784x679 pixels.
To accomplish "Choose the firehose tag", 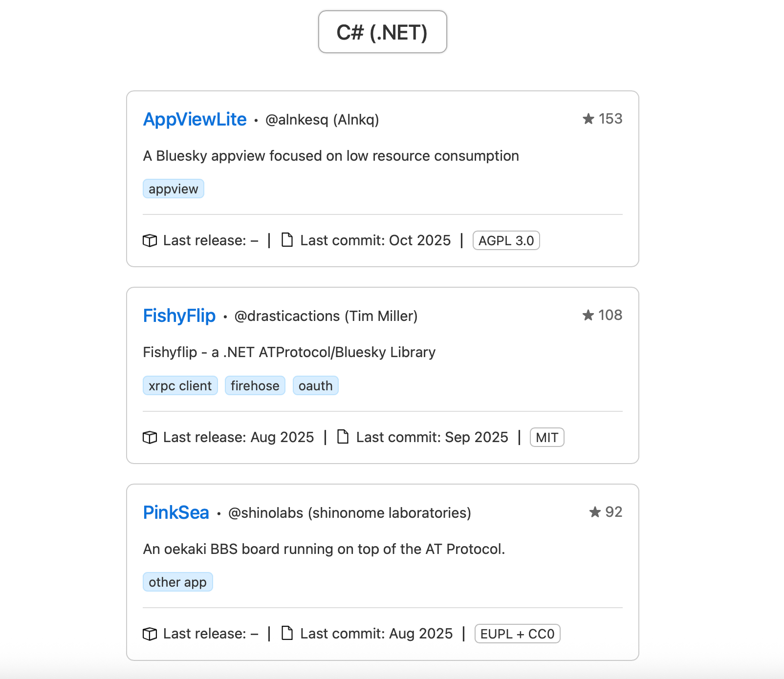I will click(x=255, y=386).
